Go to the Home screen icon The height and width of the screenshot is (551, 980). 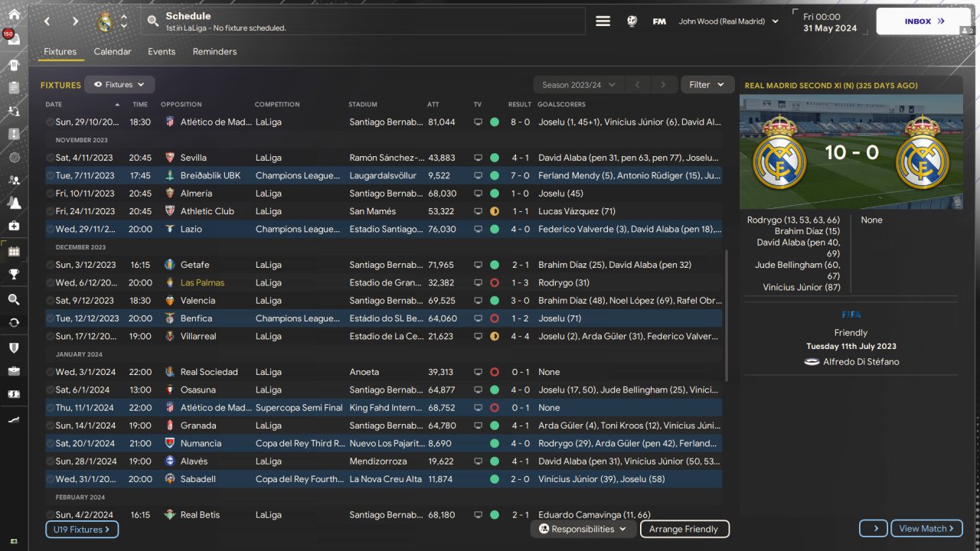(14, 15)
